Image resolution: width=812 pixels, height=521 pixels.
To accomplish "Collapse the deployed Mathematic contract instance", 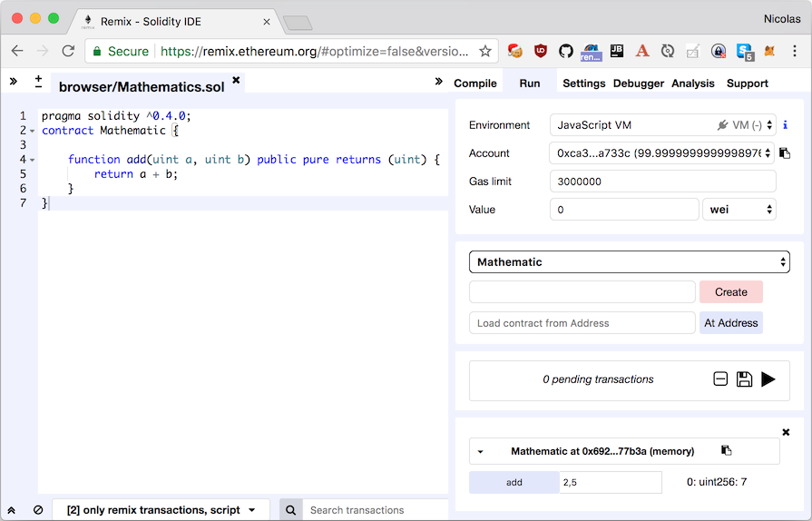I will click(481, 451).
